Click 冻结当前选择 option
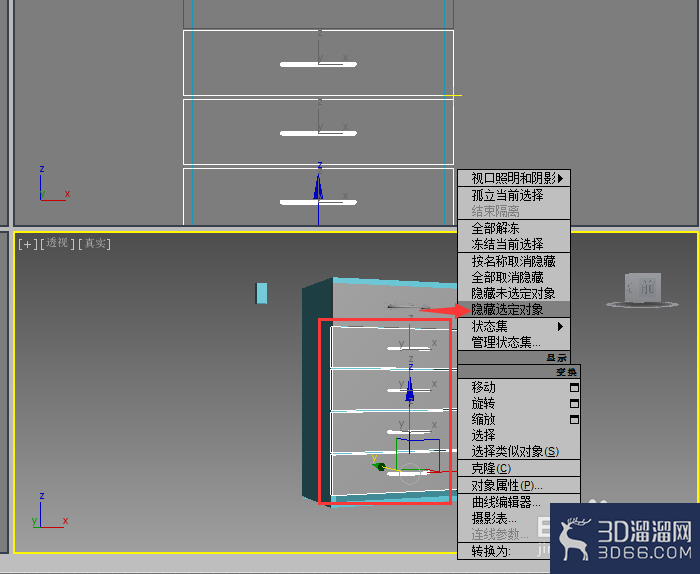700x574 pixels. [514, 244]
